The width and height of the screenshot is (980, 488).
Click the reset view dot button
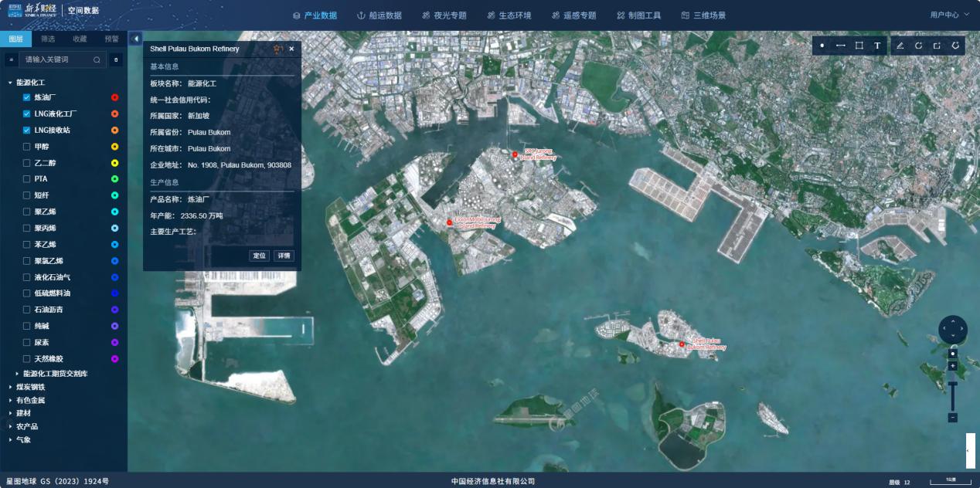953,354
